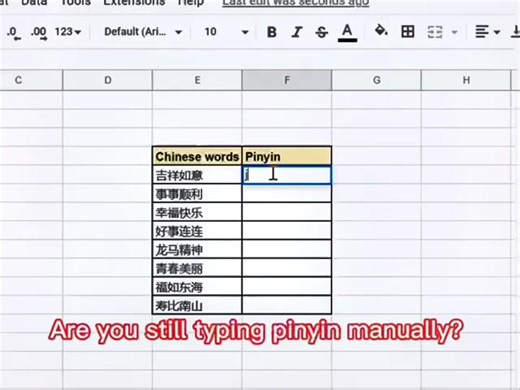
Task: Open the borders tool
Action: [408, 32]
